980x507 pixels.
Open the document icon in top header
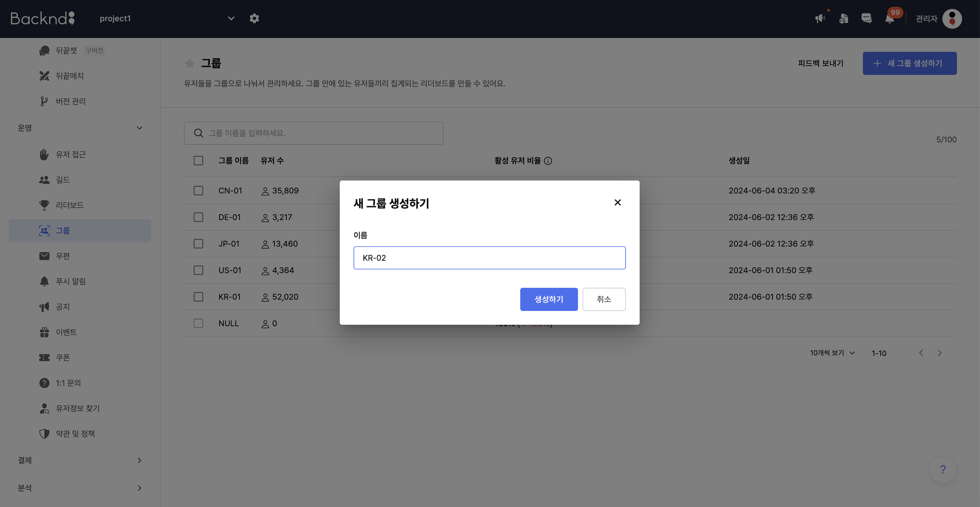pos(843,18)
